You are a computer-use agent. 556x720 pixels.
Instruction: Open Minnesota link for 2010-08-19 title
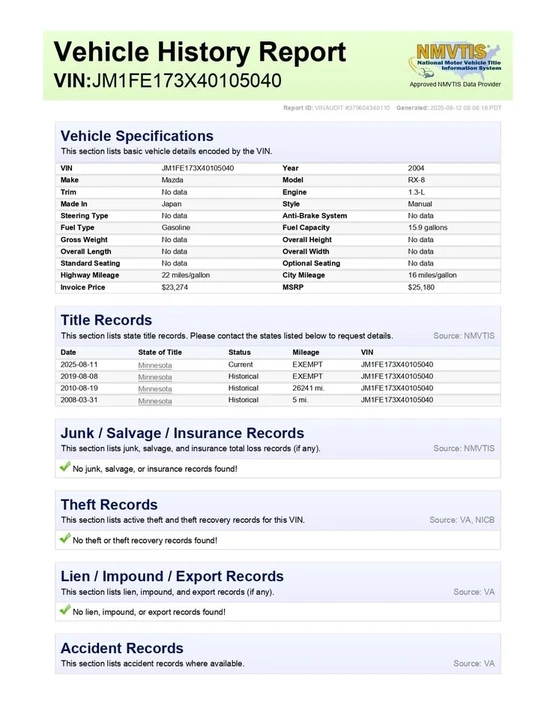point(155,389)
